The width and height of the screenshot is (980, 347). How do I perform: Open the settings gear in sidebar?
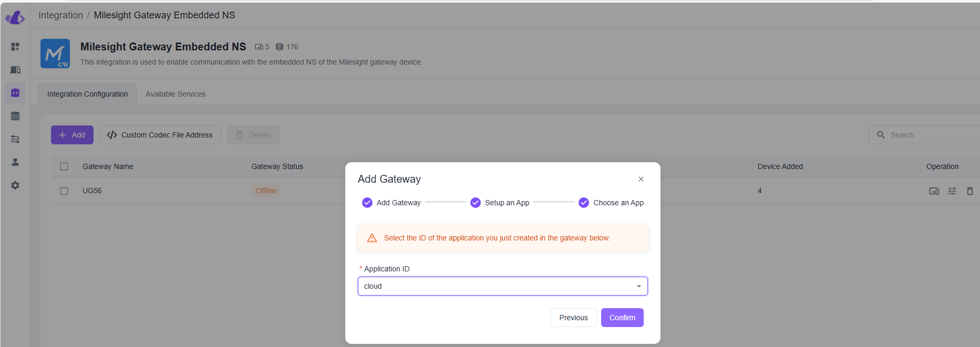pyautogui.click(x=15, y=185)
